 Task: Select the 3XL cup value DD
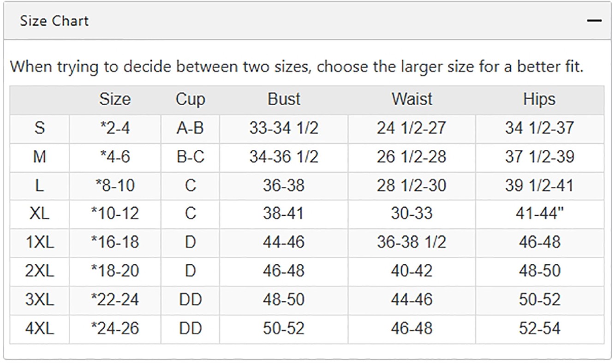[190, 299]
